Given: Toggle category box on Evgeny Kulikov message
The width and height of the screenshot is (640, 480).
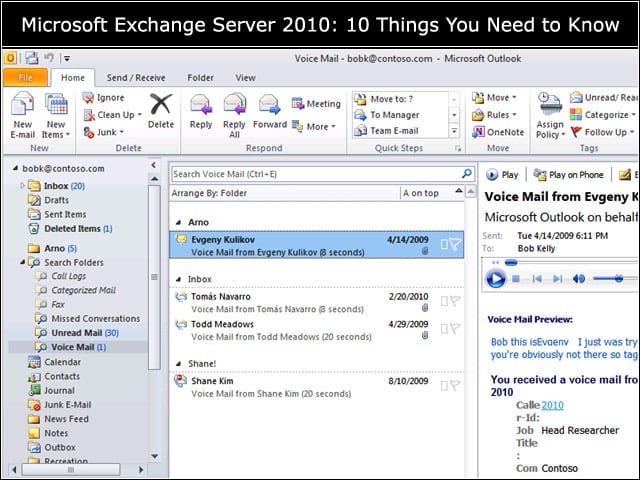Looking at the screenshot, I should [444, 244].
